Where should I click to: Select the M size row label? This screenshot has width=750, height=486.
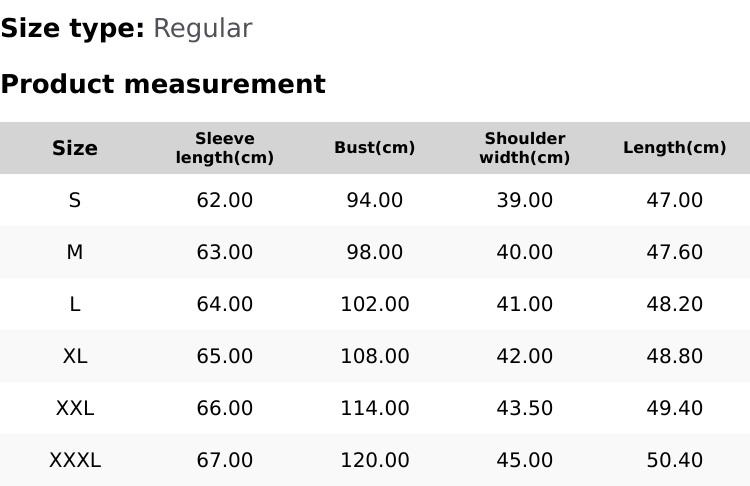(x=75, y=252)
